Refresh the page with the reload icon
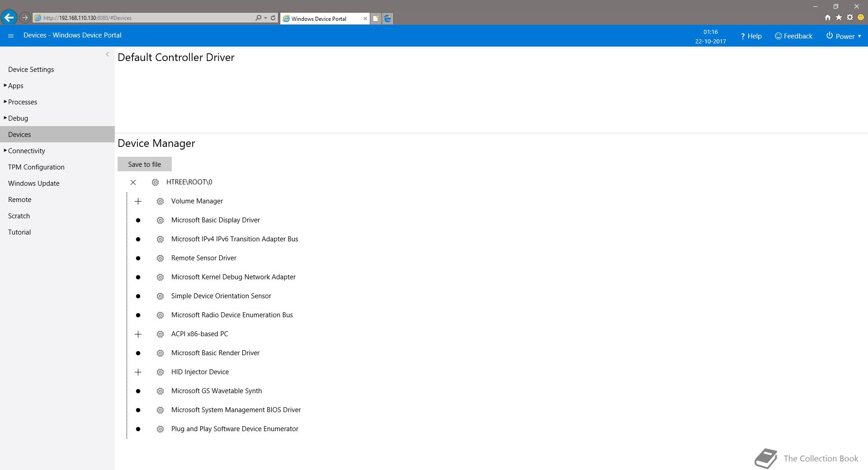The height and width of the screenshot is (470, 868). click(x=273, y=18)
